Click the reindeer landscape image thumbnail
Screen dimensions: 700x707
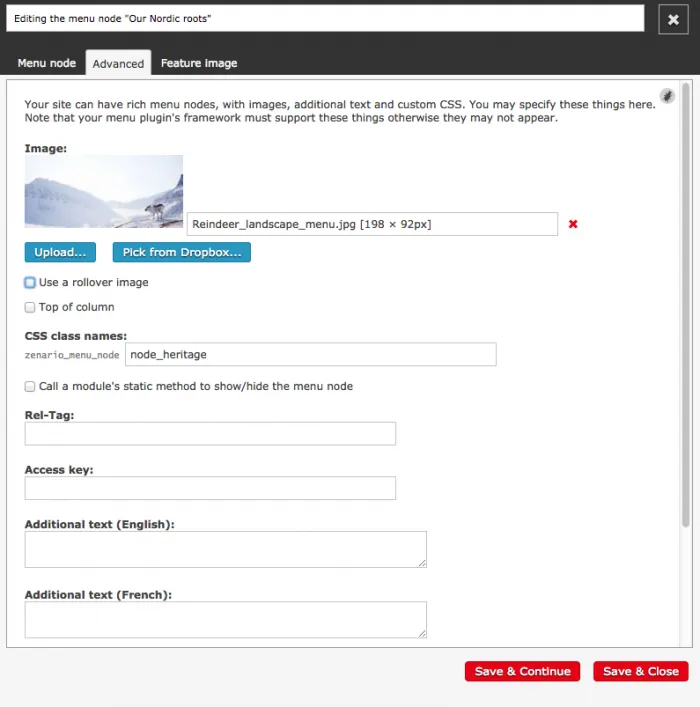click(104, 191)
